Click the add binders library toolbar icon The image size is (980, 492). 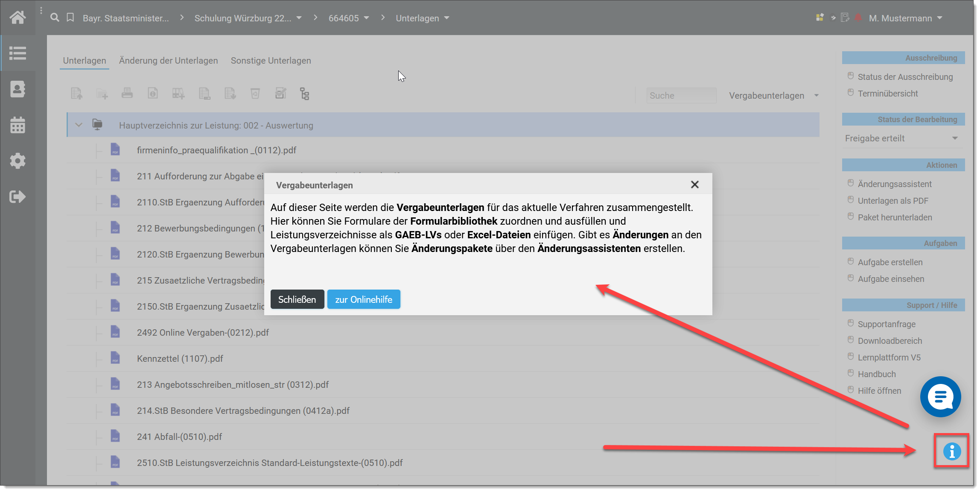178,94
